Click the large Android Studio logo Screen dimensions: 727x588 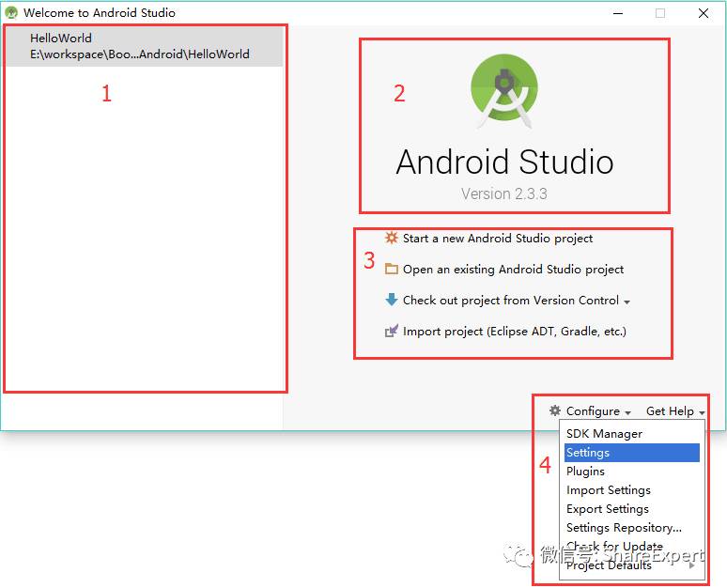click(504, 91)
